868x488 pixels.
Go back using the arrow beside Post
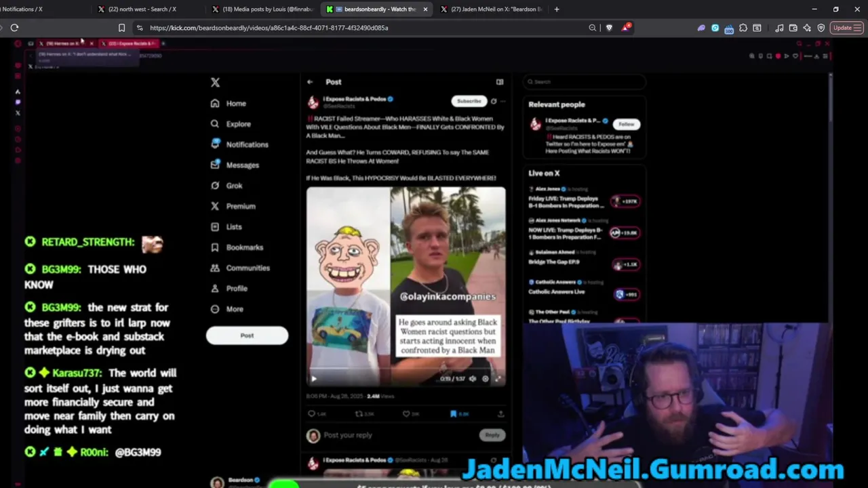point(310,82)
